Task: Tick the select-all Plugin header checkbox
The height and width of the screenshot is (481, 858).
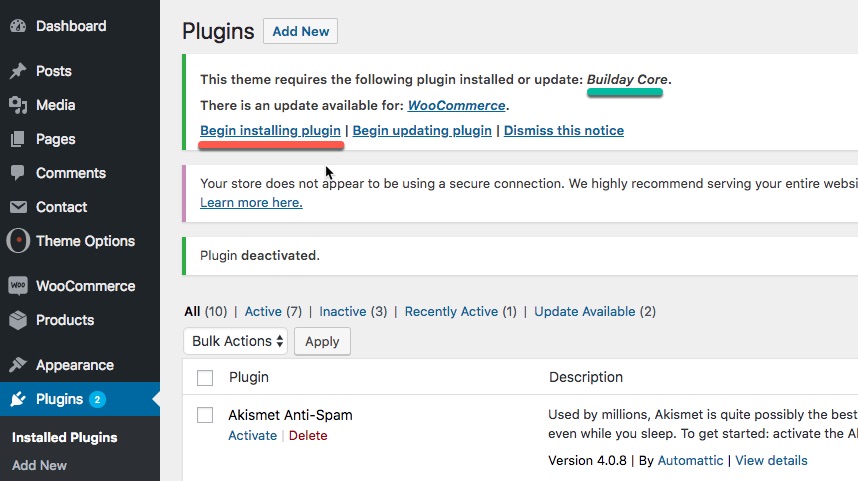Action: [205, 378]
